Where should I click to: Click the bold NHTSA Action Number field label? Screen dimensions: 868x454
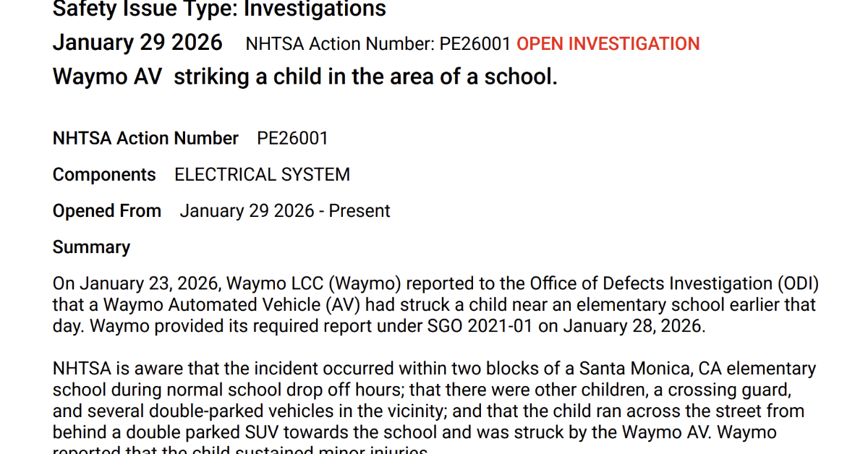click(x=145, y=138)
